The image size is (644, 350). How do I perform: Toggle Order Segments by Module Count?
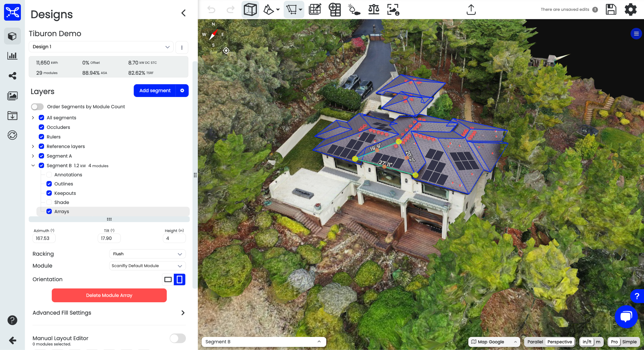[x=37, y=107]
